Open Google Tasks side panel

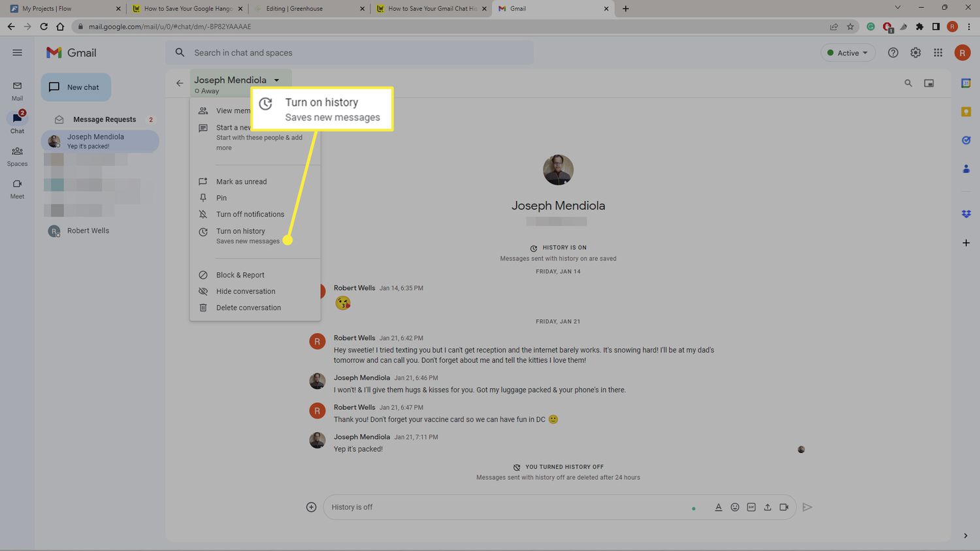coord(966,140)
